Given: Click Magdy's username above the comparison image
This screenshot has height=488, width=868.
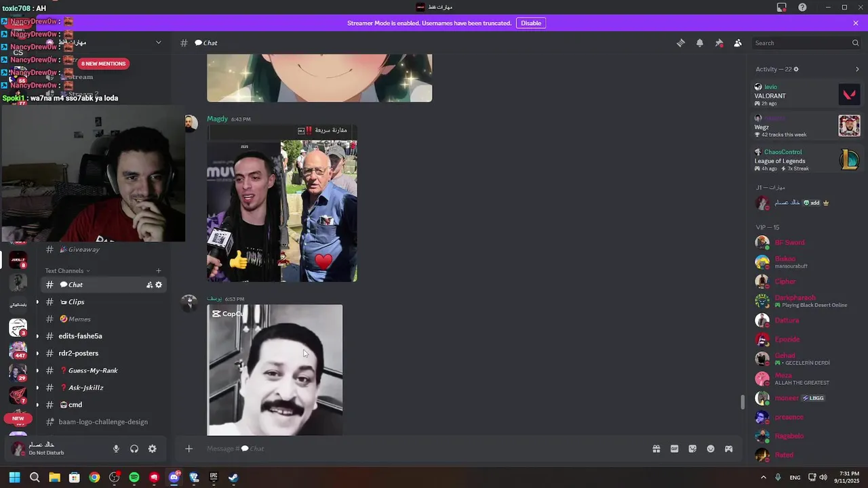Looking at the screenshot, I should [217, 119].
